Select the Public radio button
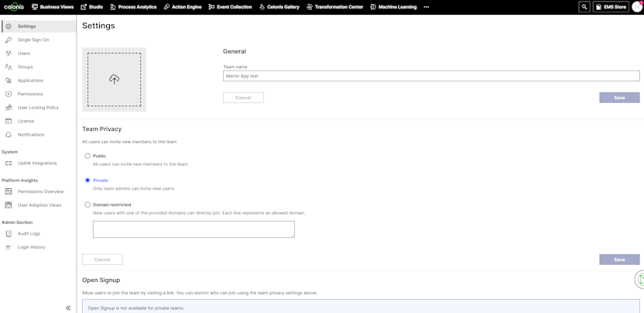This screenshot has width=644, height=313. coord(87,156)
